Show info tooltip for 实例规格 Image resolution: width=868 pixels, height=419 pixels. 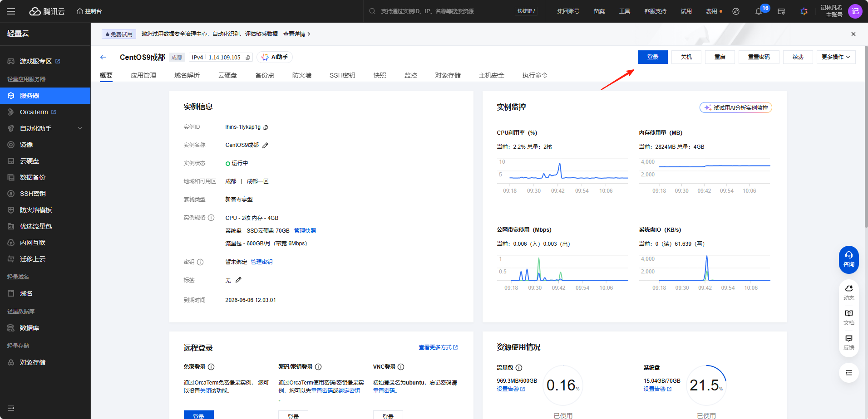(211, 218)
